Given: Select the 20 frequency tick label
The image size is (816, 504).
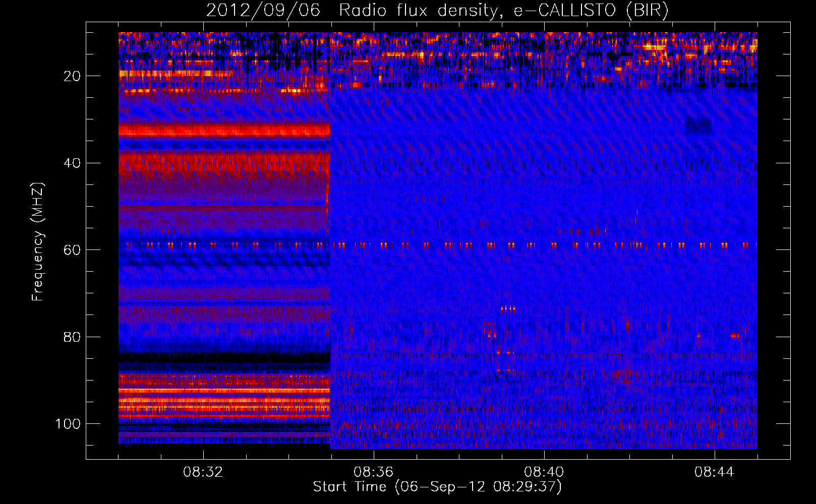Looking at the screenshot, I should 72,76.
